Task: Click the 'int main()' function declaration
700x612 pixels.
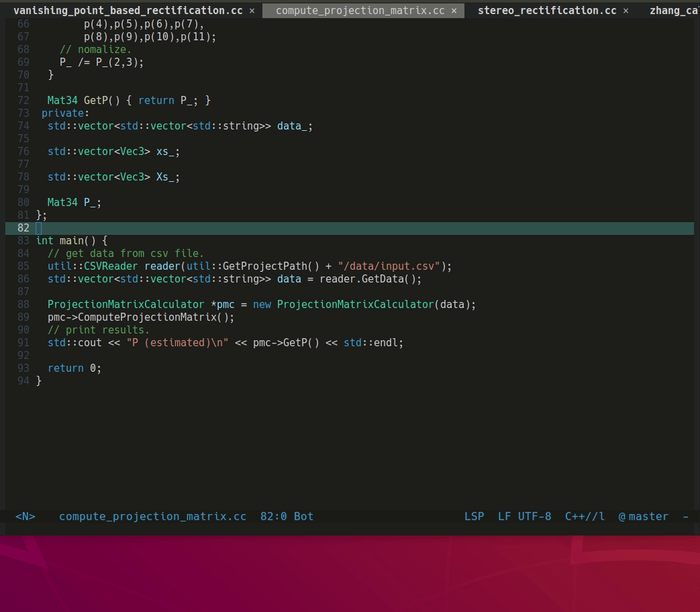Action: click(66, 241)
